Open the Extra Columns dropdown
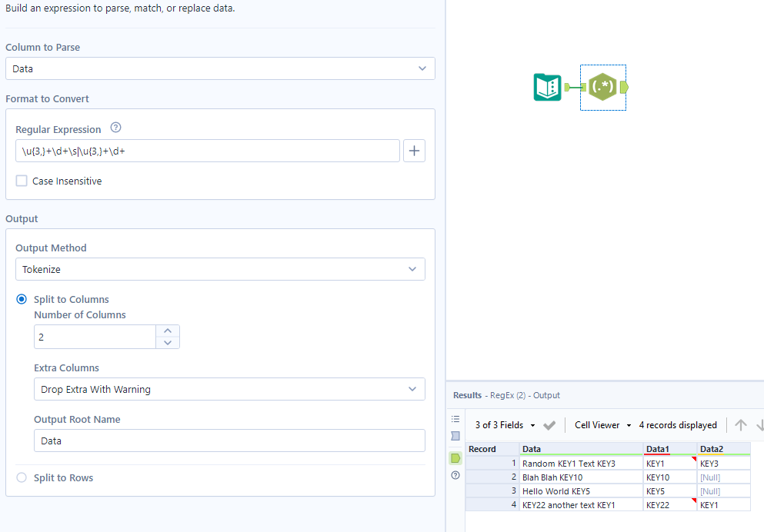 click(229, 389)
